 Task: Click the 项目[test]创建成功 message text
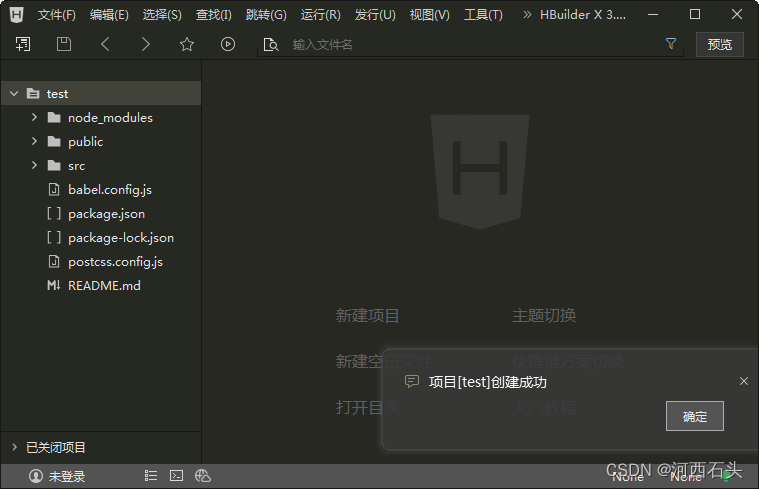pyautogui.click(x=487, y=382)
